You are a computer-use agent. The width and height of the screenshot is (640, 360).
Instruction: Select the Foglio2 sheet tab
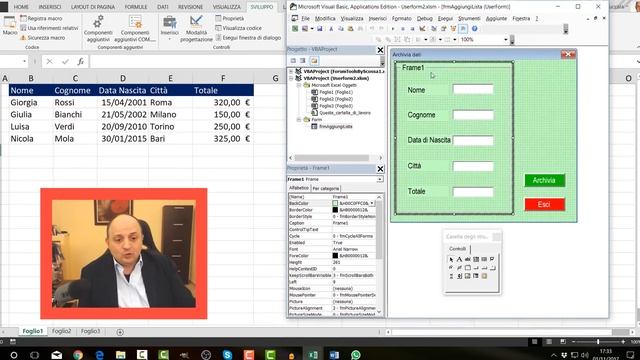point(62,331)
